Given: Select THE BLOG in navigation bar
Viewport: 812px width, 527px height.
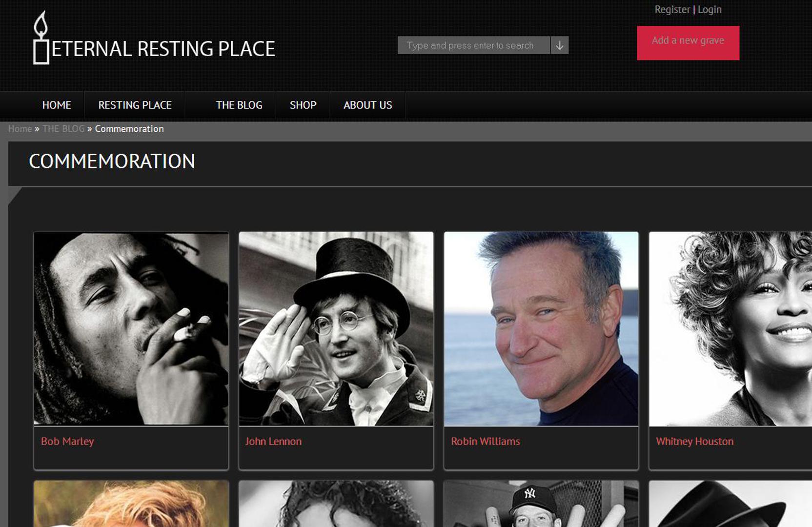Looking at the screenshot, I should [x=239, y=105].
